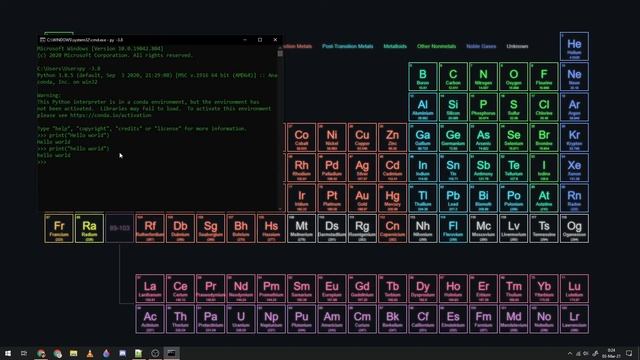Click the Microsoft Windows version line
Viewport: 640px width, 360px height.
(100, 49)
